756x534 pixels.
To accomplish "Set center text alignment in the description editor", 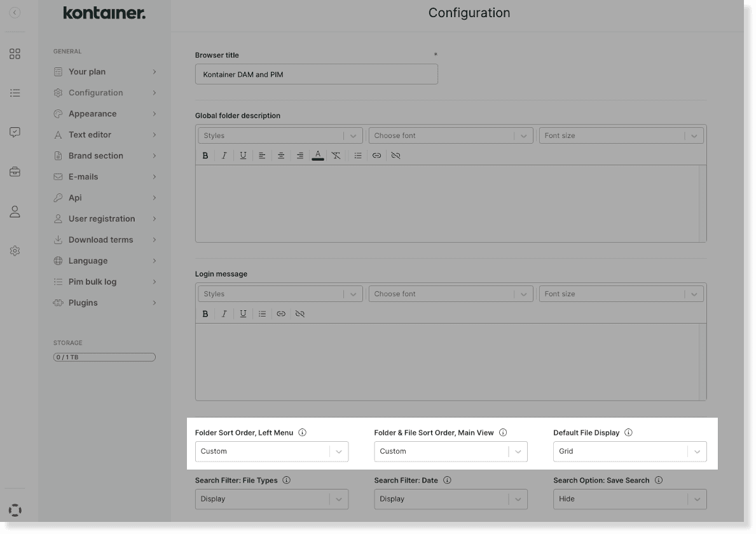I will click(281, 155).
